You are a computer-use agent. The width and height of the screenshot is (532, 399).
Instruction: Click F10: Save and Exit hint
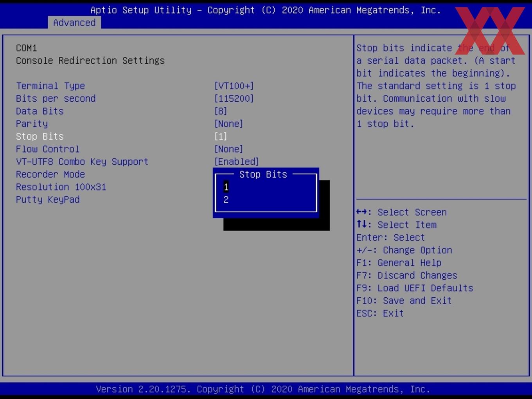click(x=404, y=301)
